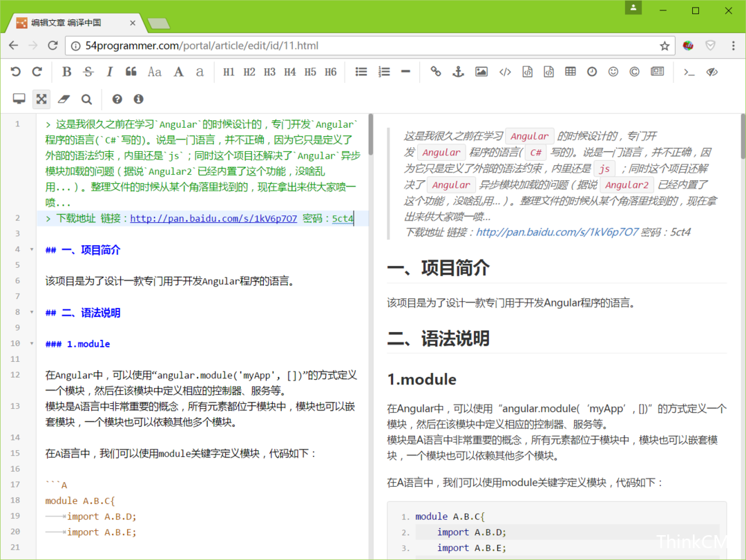Insert a block quote with the quote icon
This screenshot has width=746, height=560.
131,72
